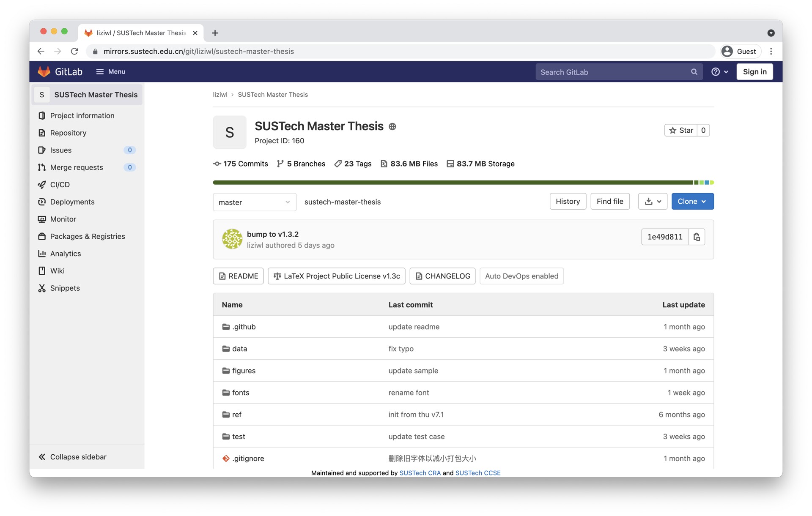Open the Packages & Registries sidebar item
This screenshot has width=812, height=516.
(x=87, y=236)
